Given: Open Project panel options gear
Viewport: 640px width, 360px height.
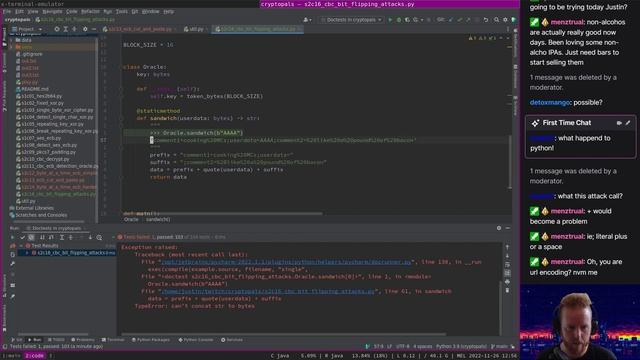Looking at the screenshot, I should point(85,29).
